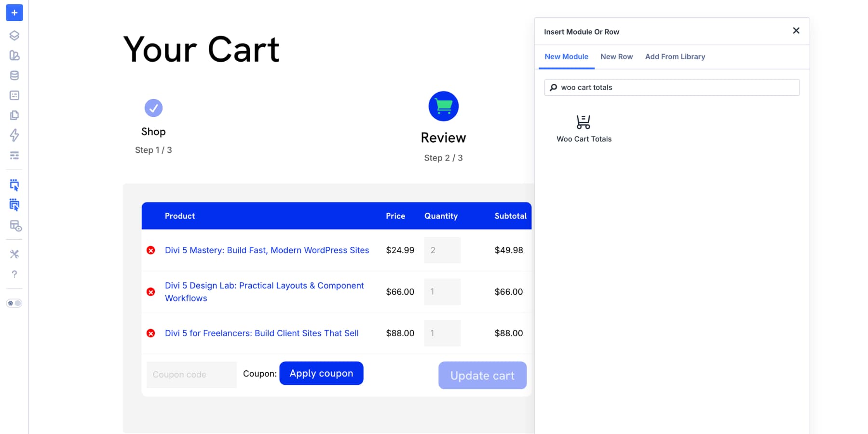
Task: Click the Step 2 / 3 text
Action: click(x=443, y=158)
